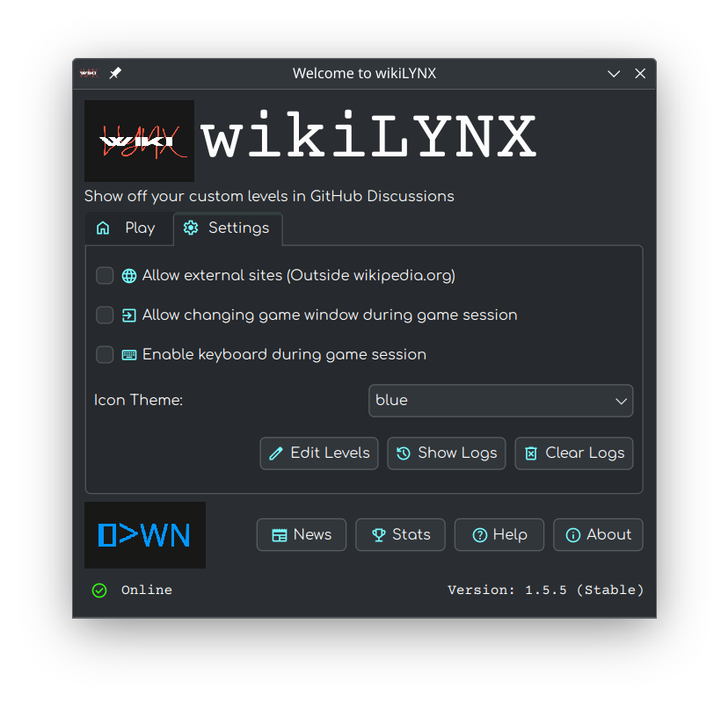
Task: Open the Icon Theme dropdown
Action: 500,401
